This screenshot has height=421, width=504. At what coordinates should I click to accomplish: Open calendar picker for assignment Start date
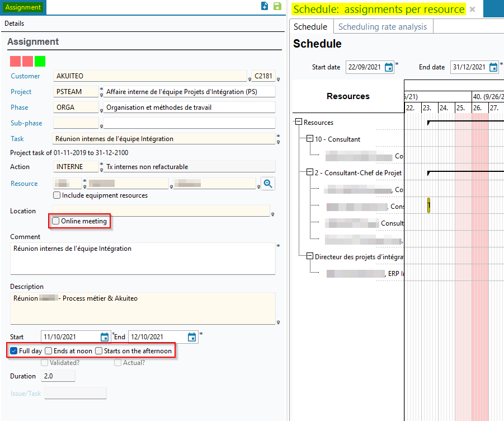105,337
